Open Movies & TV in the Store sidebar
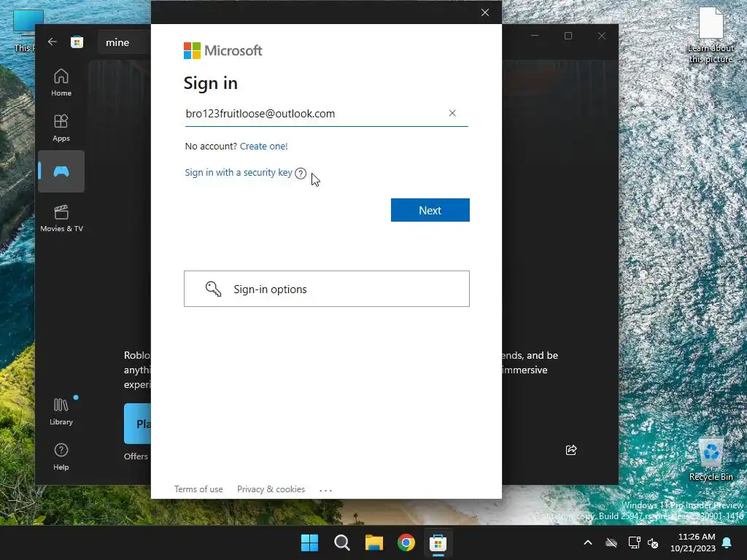 point(61,219)
